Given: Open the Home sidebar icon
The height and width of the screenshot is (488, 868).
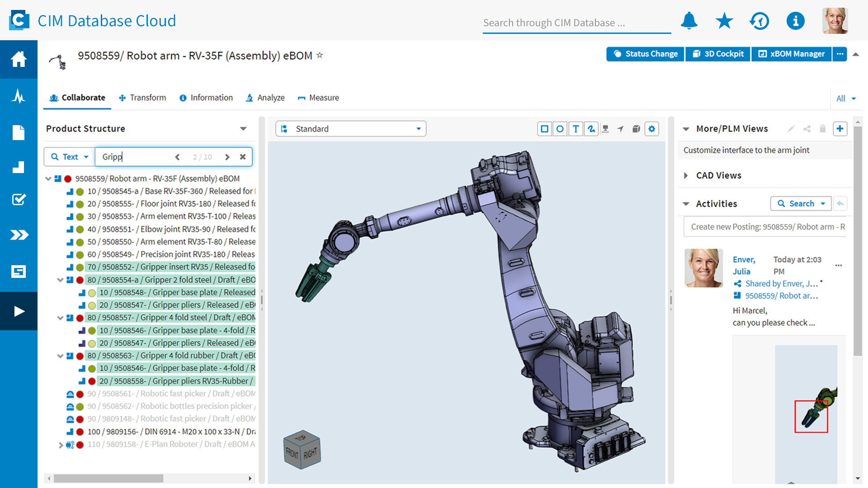Looking at the screenshot, I should click(x=19, y=59).
